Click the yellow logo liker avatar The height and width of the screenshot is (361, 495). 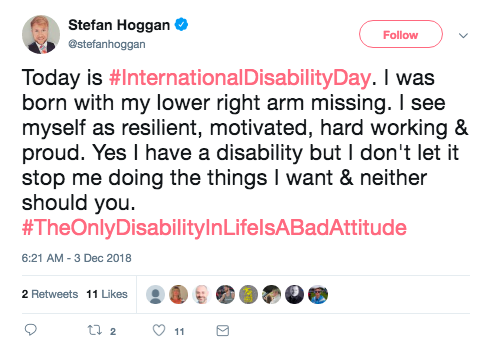[248, 295]
